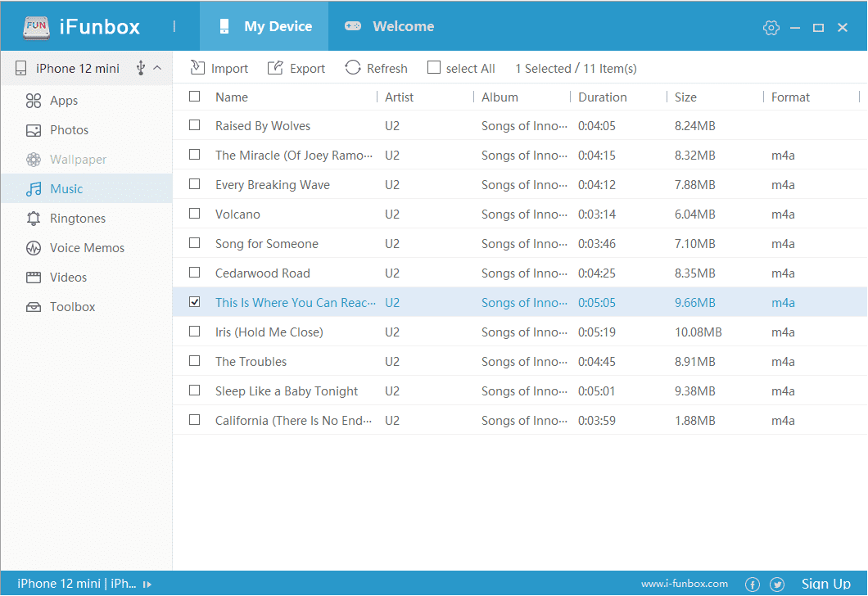Screen dimensions: 868x596
Task: Sort by Name column header
Action: [232, 97]
